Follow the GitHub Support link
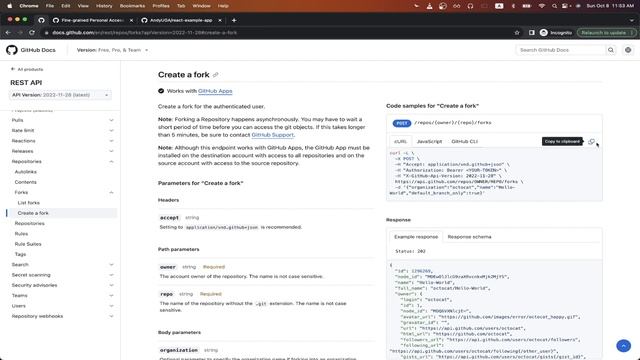 pos(272,135)
